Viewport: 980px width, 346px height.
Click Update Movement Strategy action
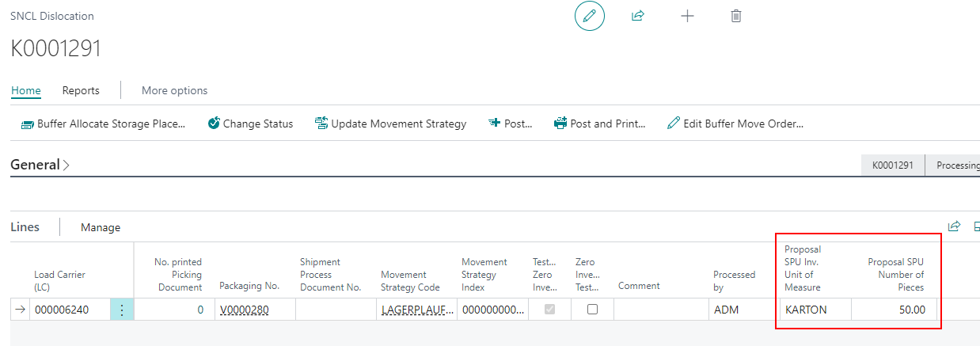point(390,124)
